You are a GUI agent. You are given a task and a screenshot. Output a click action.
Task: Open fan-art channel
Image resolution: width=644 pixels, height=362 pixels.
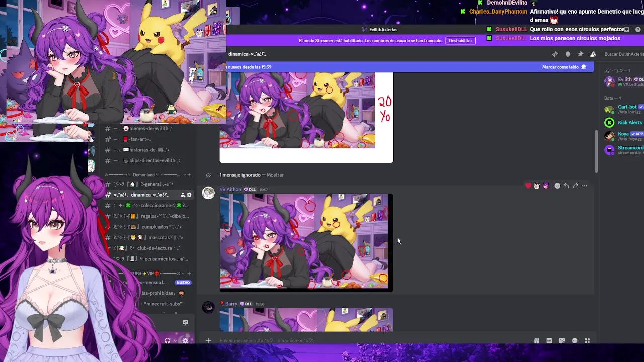click(x=147, y=139)
